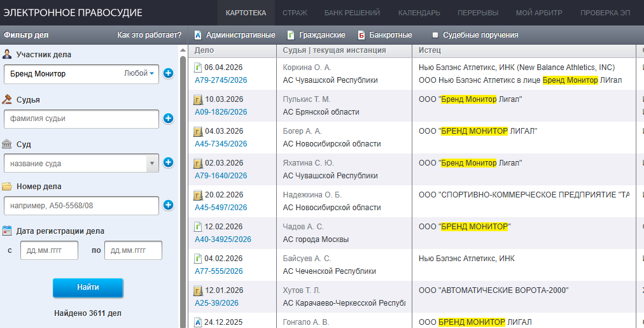The image size is (644, 328).
Task: Click judge name Чадов А. С.
Action: click(x=303, y=227)
